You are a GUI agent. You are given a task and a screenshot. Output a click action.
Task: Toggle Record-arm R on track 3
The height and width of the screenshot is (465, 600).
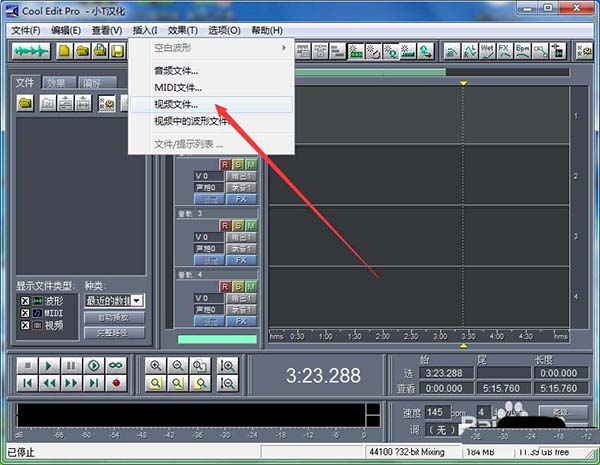pos(225,226)
